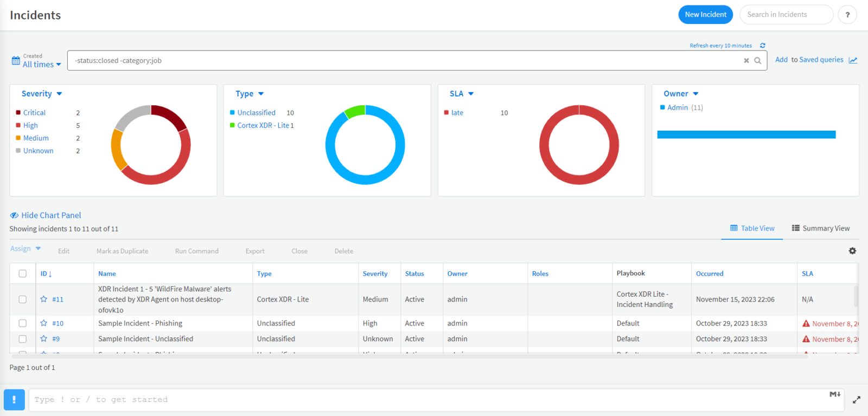Viewport: 868px width, 416px height.
Task: Click the help question mark icon
Action: click(847, 15)
